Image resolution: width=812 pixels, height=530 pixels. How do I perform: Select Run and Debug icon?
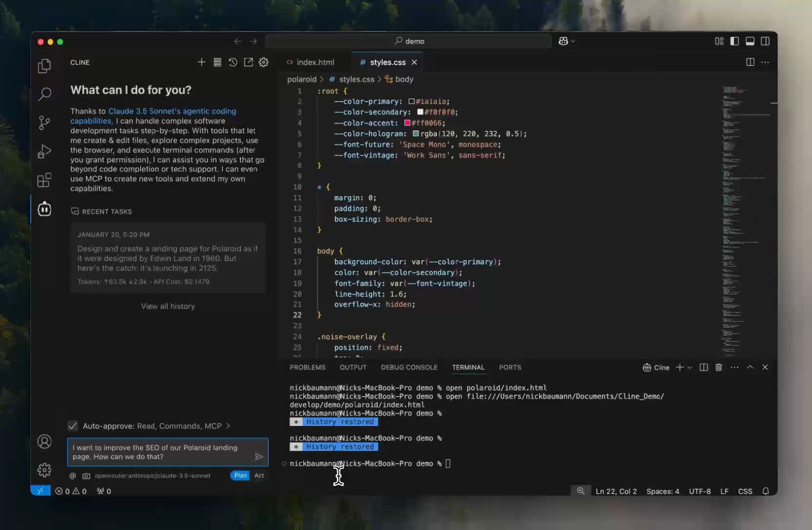coord(45,152)
